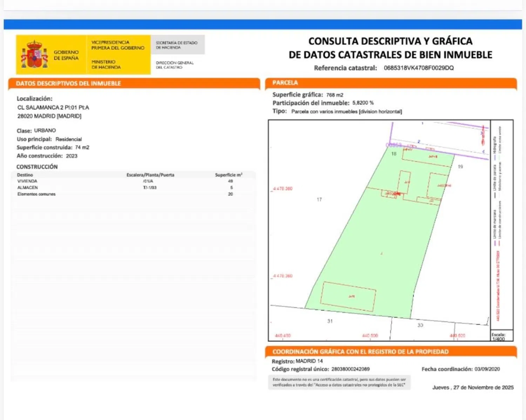Select parcel number 30 on the map
Viewport: 526px width, 420px height.
tap(420, 325)
